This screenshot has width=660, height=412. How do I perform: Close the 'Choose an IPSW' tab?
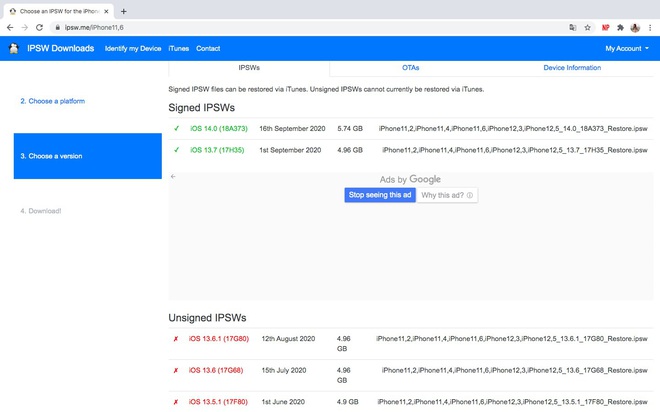pyautogui.click(x=106, y=11)
